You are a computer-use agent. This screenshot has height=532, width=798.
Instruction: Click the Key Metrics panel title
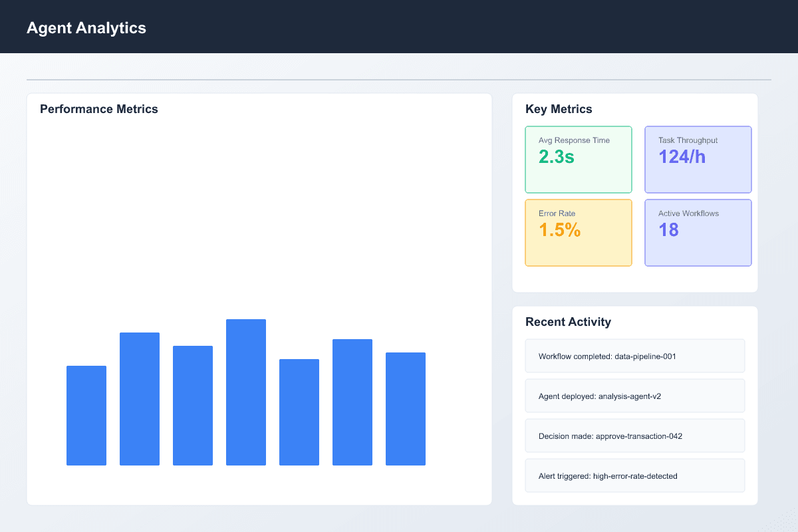point(559,108)
